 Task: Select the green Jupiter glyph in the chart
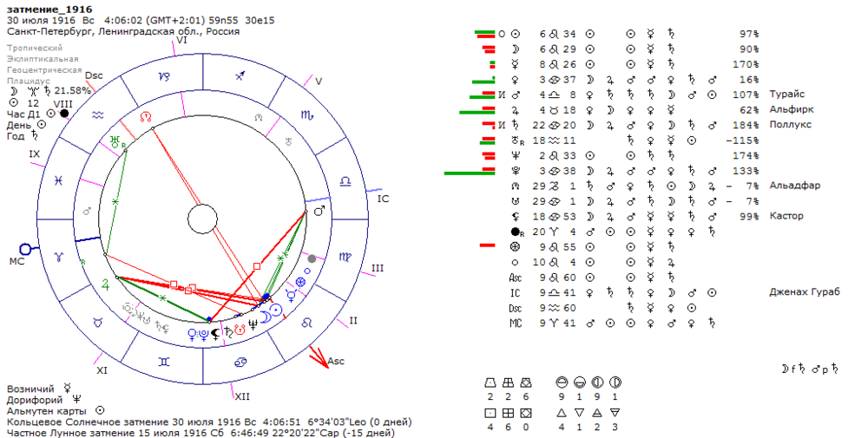tap(105, 285)
